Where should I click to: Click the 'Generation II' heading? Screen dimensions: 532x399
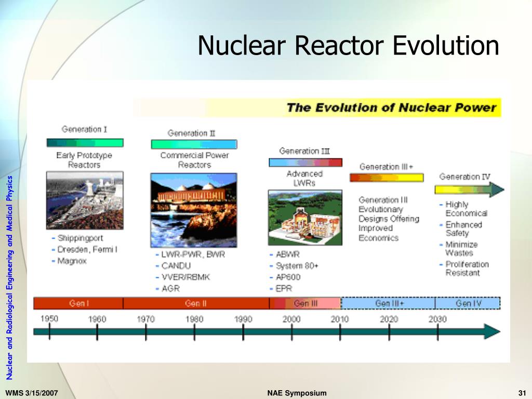pos(191,133)
